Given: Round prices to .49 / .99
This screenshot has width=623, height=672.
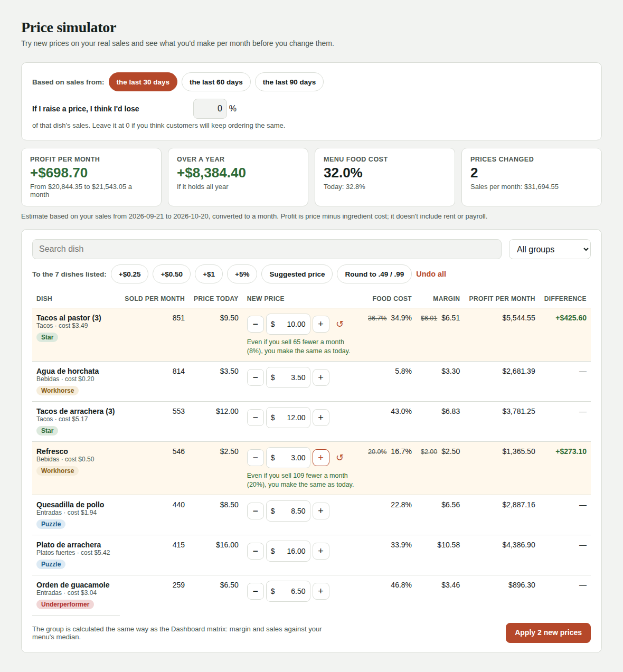Looking at the screenshot, I should tap(374, 274).
